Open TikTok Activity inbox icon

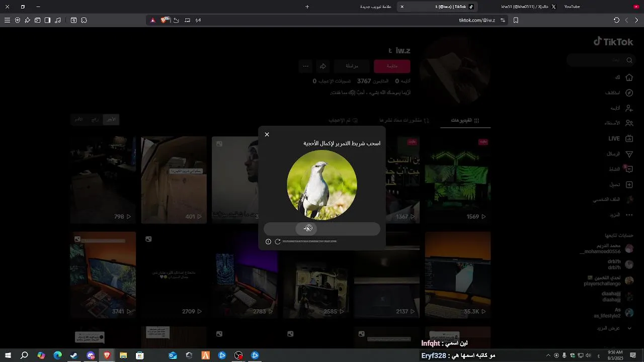(629, 169)
